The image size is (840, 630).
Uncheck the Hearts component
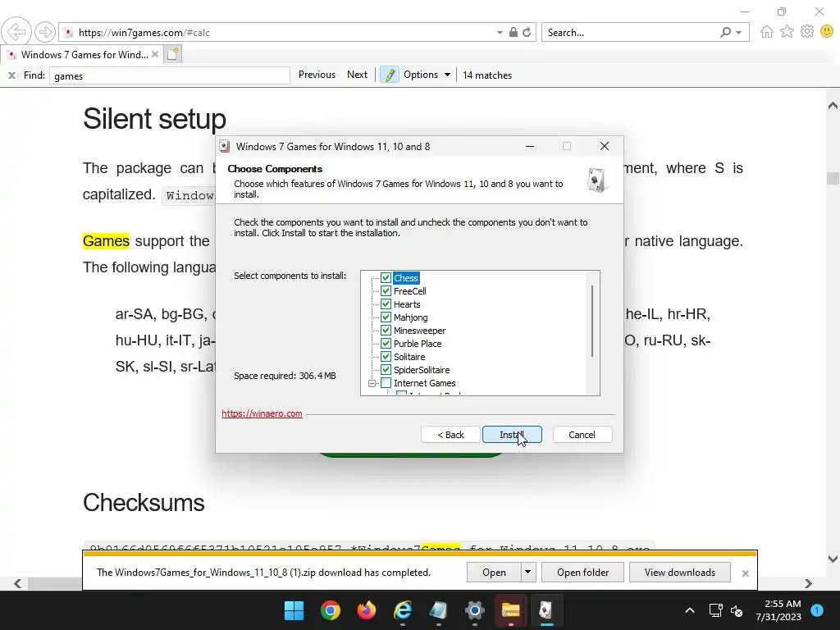(386, 304)
